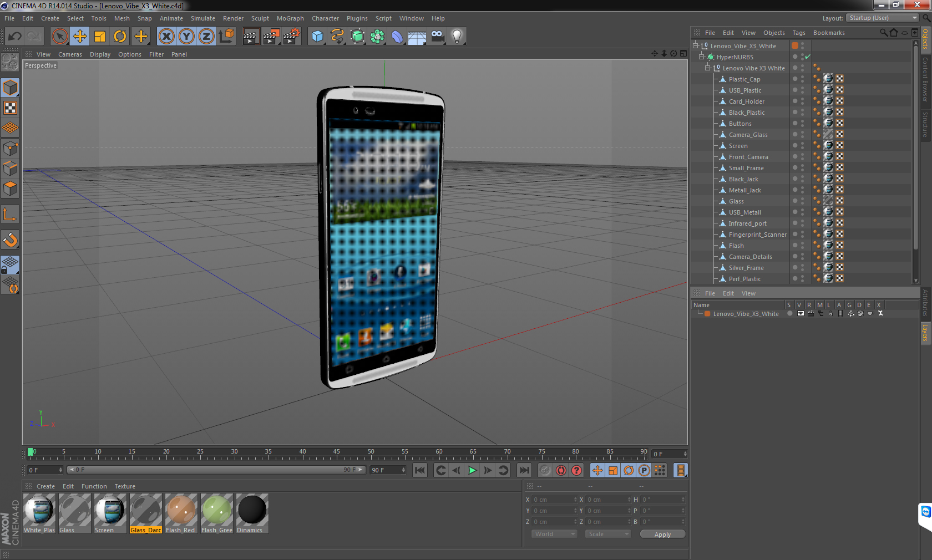932x560 pixels.
Task: Switch to Model mode
Action: (10, 88)
